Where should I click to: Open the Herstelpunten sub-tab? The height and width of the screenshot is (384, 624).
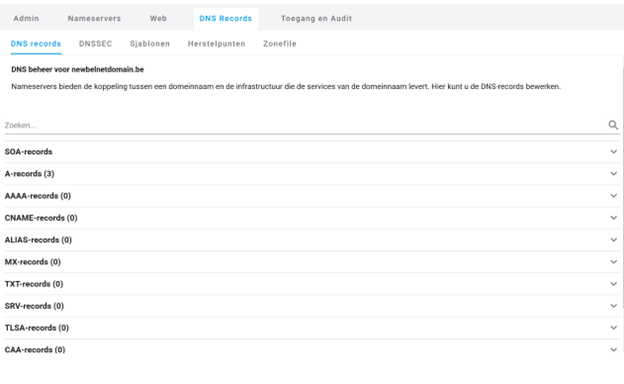(216, 44)
